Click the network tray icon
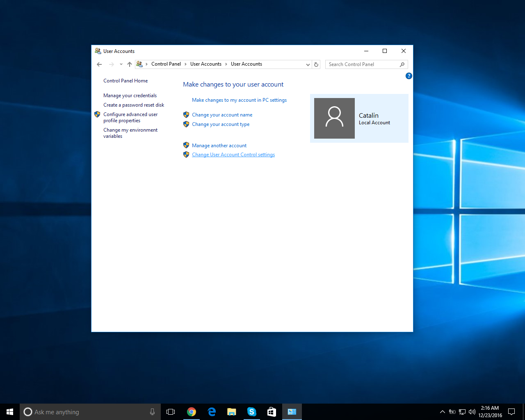Screen dimensions: 525x420 point(462,412)
